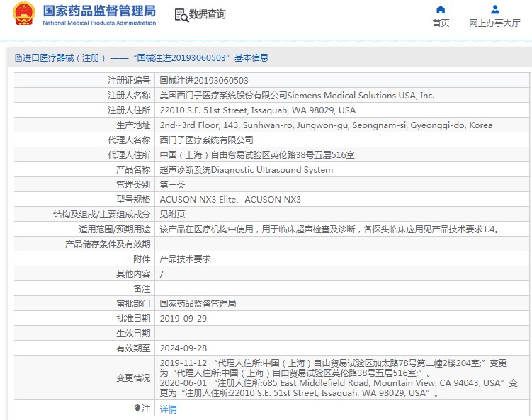Select the 2019-11-12 change record line
532x420 pixels.
[x=333, y=368]
